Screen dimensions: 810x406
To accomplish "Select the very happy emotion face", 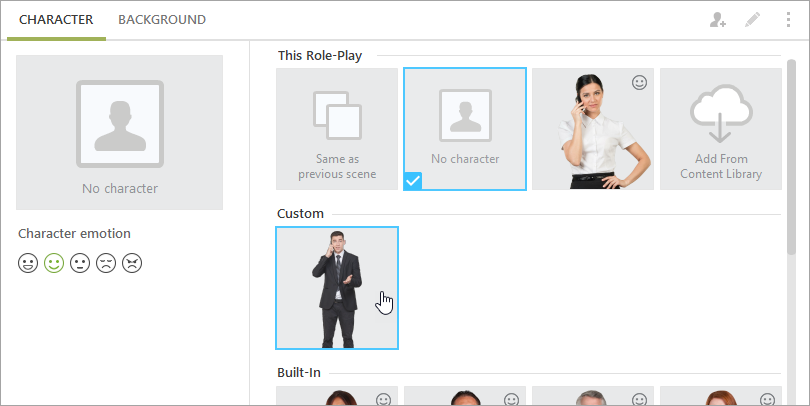I will click(28, 263).
